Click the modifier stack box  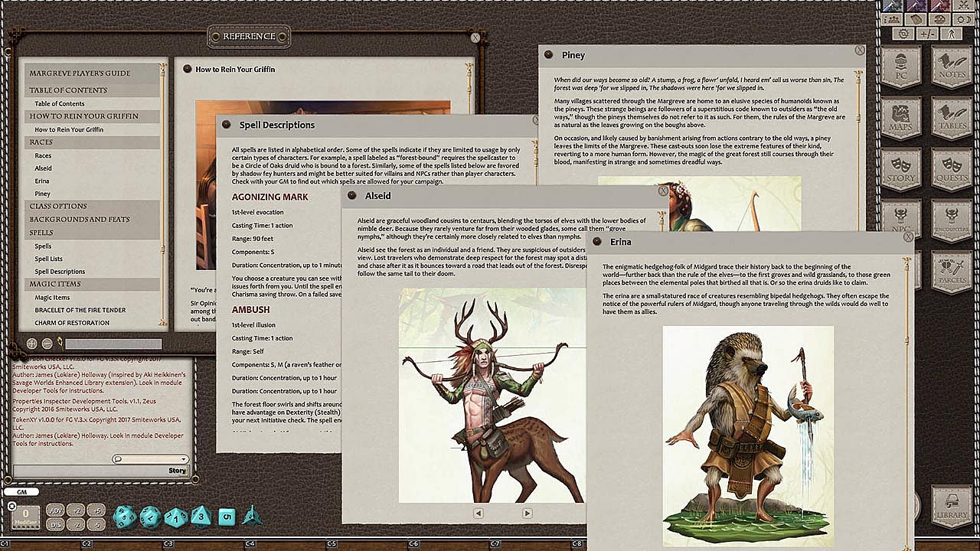(x=26, y=517)
